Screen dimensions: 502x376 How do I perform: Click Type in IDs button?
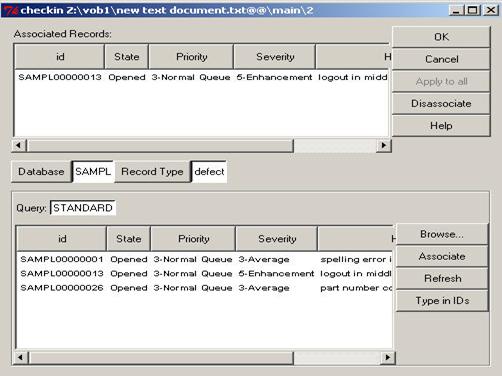point(442,301)
